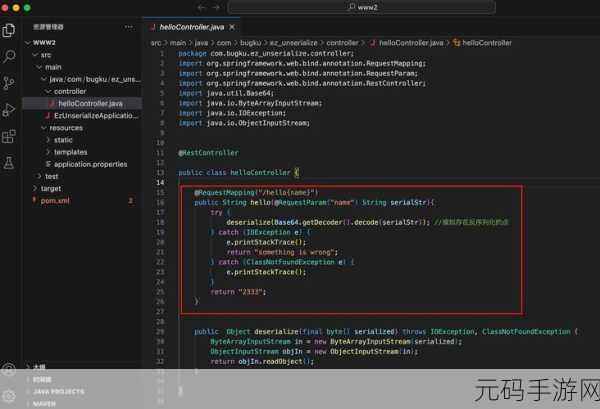Image resolution: width=600 pixels, height=409 pixels.
Task: Click the "public class helloController" line
Action: tap(238, 173)
